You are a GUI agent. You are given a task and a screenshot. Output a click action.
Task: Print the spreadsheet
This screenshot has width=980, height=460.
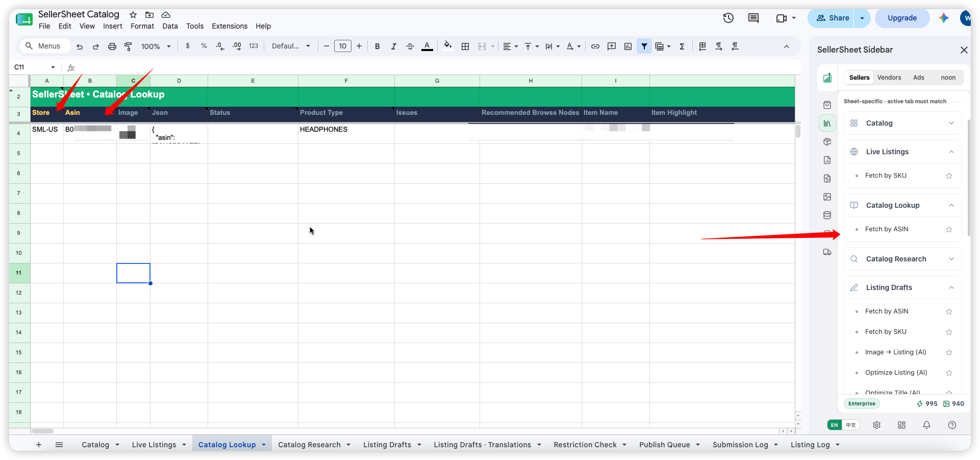tap(112, 46)
